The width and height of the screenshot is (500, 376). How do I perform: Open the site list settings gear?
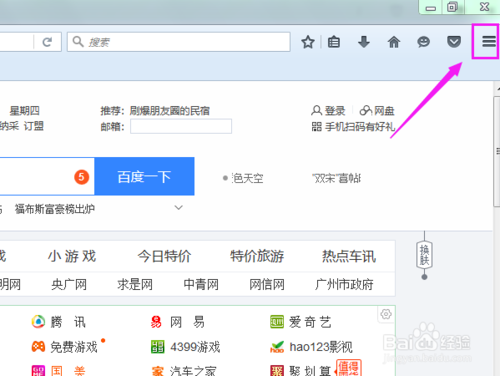point(386,314)
